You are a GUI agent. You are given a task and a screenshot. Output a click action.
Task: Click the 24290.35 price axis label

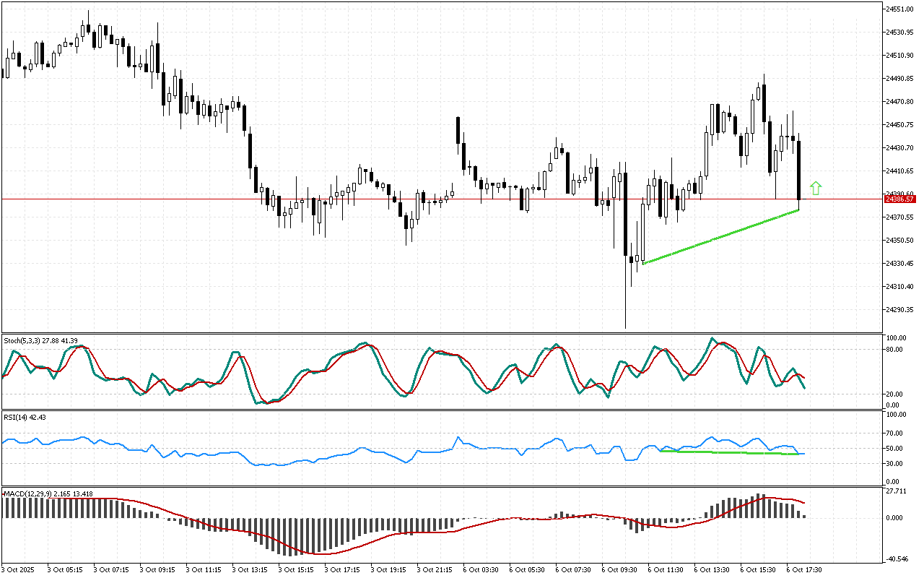(x=899, y=310)
